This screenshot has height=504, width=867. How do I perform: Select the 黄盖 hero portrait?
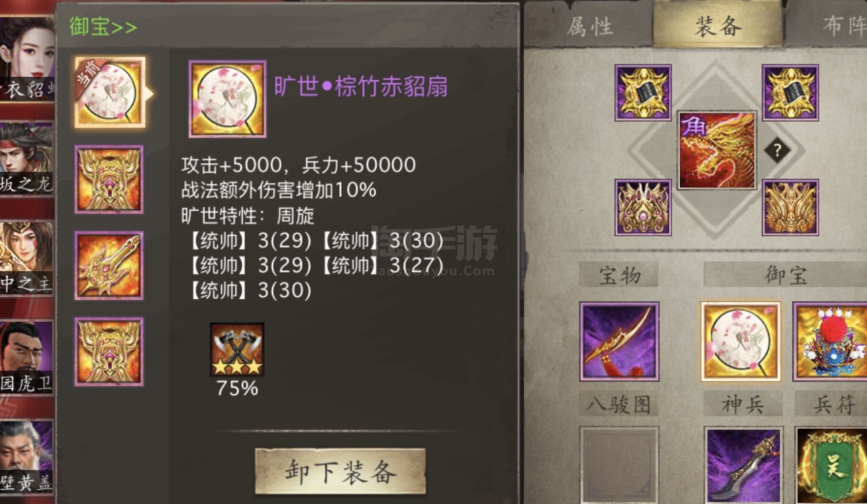click(27, 458)
